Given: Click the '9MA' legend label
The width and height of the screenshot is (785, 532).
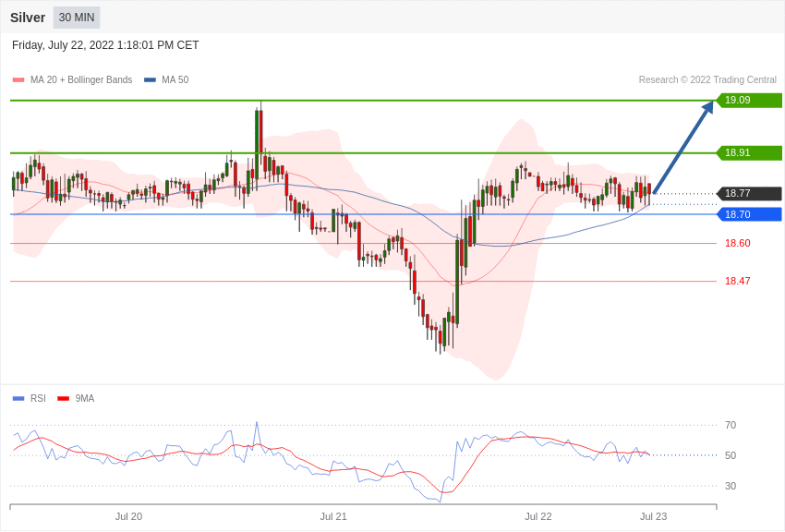Looking at the screenshot, I should tap(85, 398).
